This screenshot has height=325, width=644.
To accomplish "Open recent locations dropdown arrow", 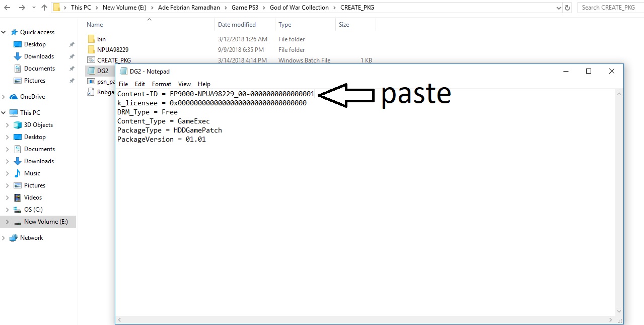I will pyautogui.click(x=34, y=8).
